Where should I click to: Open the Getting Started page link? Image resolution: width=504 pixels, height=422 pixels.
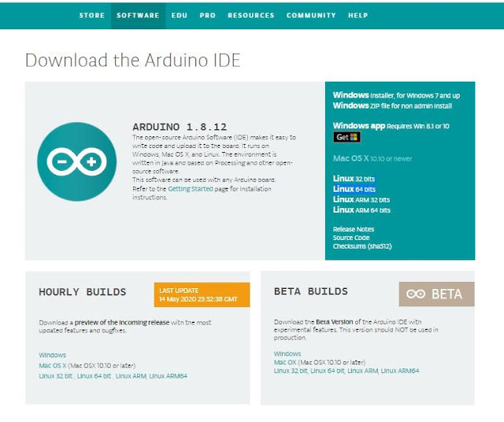(190, 189)
